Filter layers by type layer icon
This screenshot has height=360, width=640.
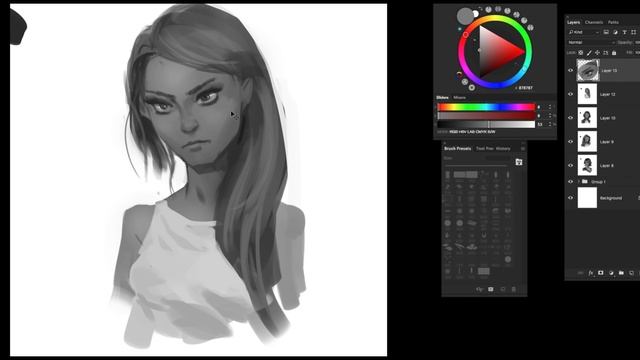[624, 32]
